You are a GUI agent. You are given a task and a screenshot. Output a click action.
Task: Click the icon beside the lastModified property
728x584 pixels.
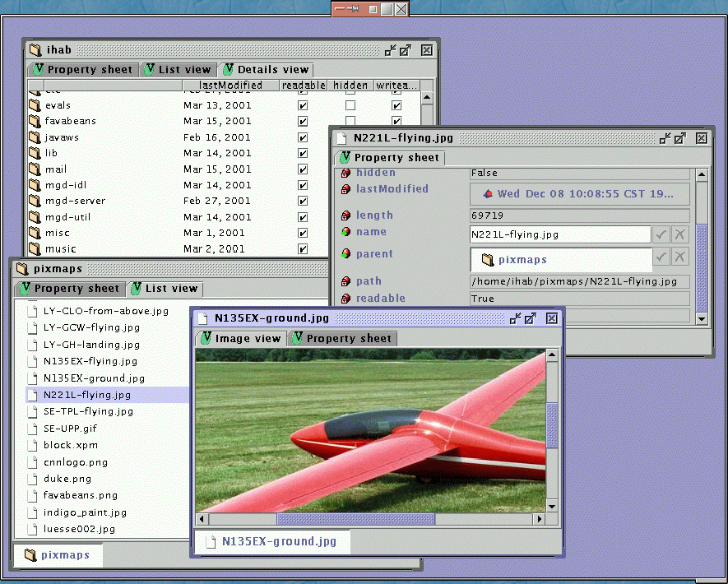[345, 189]
